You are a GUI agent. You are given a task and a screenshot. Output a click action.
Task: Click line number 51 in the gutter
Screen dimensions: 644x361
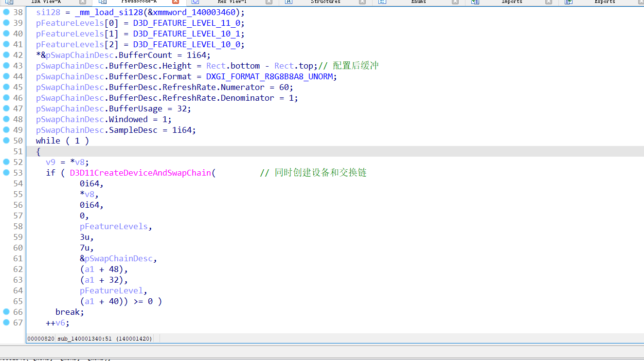click(18, 151)
